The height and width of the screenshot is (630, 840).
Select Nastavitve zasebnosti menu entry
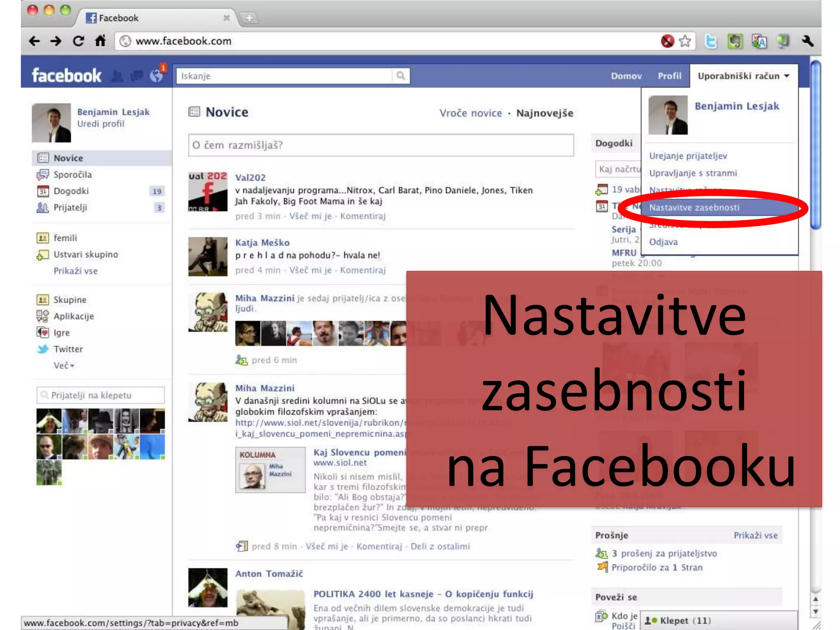(720, 208)
